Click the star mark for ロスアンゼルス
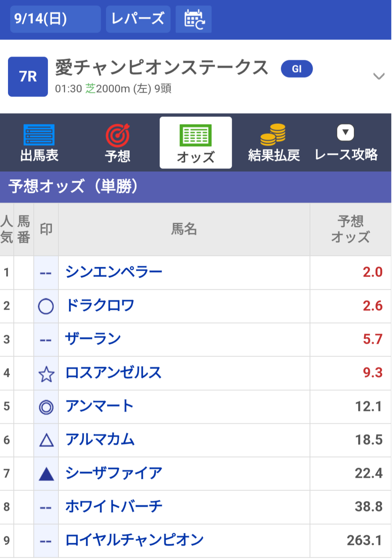 click(46, 374)
